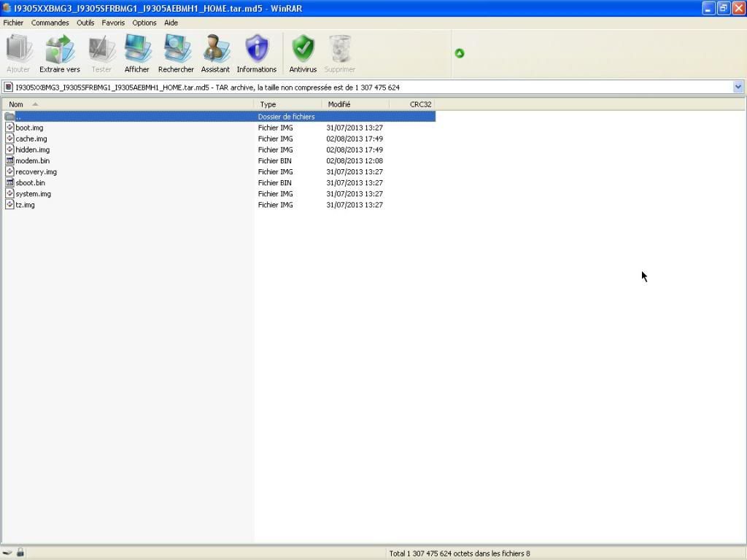
Task: Sort files by the Type column
Action: pos(287,104)
